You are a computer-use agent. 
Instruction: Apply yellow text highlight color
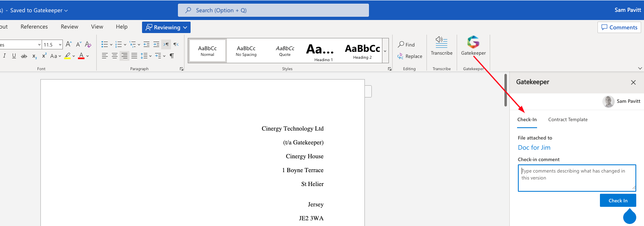point(67,56)
